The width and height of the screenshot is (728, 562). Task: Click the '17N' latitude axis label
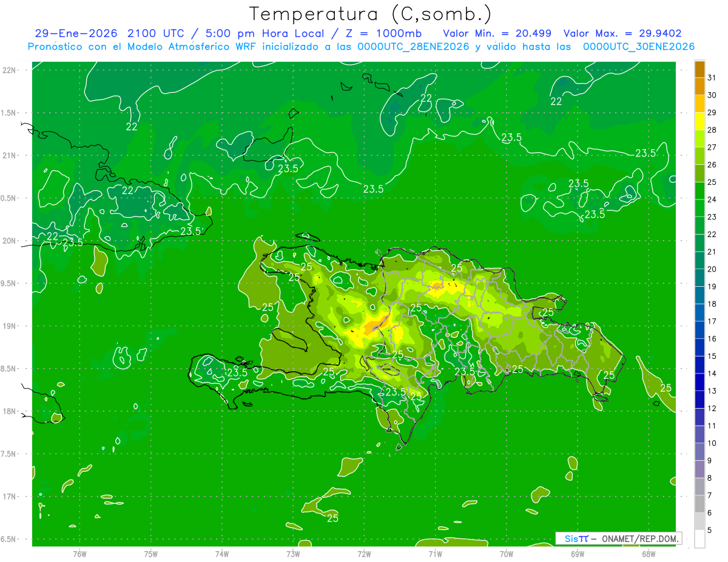(x=10, y=497)
